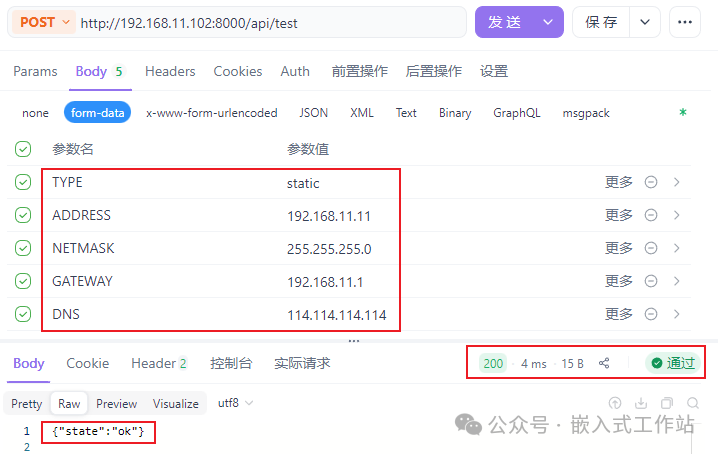Screen dimensions: 718x454
Task: Open the 实际请求 response tab
Action: click(x=302, y=363)
